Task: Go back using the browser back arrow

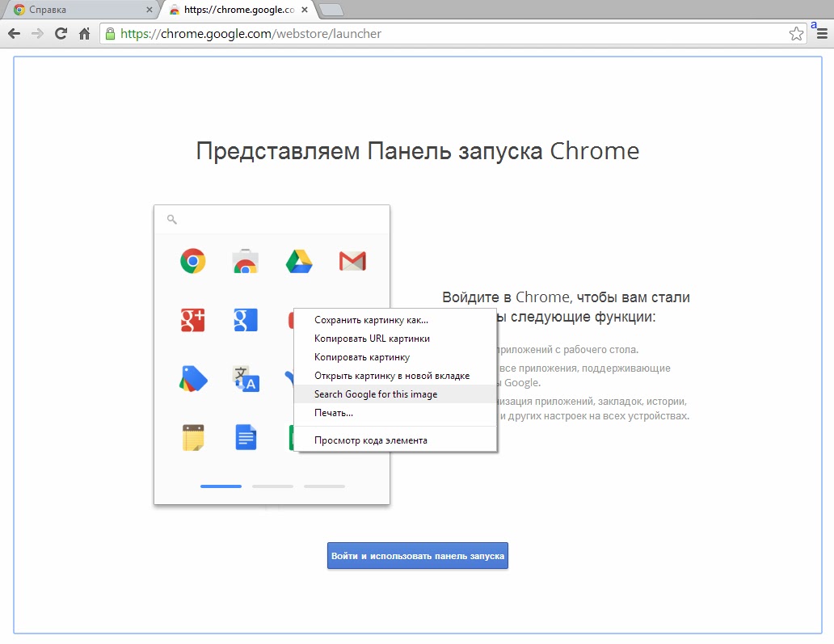Action: (x=15, y=34)
